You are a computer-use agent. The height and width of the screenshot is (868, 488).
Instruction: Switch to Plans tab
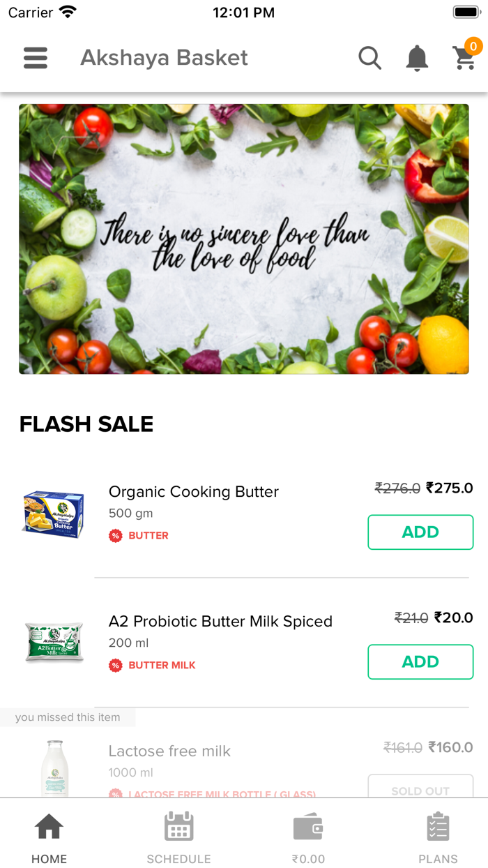point(438,837)
